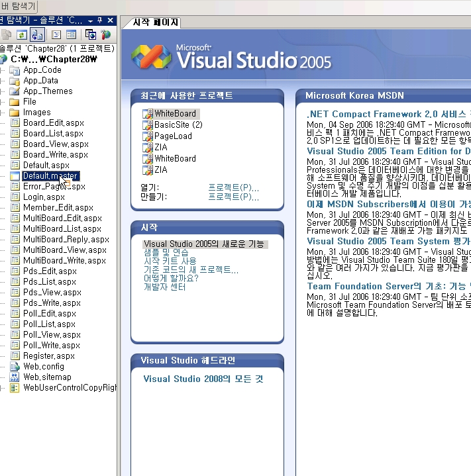Select Poll_List.aspx in the tree

[x=49, y=324]
